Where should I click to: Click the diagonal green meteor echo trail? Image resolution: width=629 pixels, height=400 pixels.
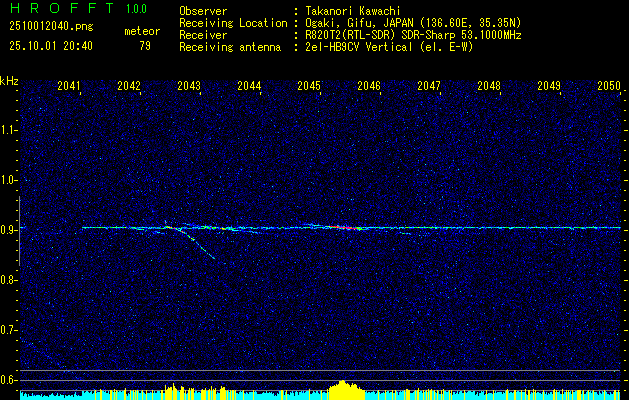[x=198, y=242]
